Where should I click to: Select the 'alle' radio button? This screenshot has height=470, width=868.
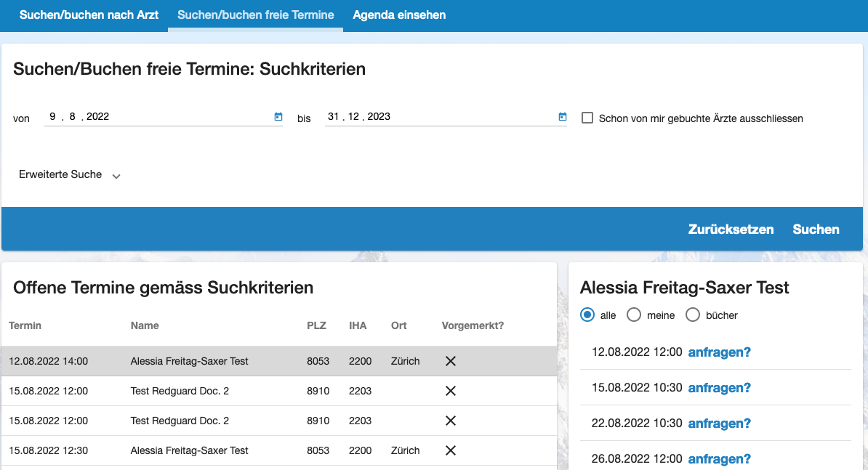click(587, 315)
